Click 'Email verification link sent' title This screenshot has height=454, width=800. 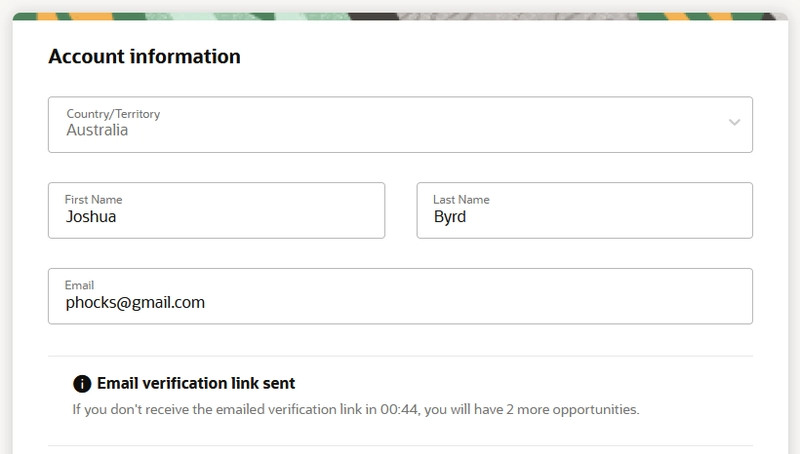pos(195,384)
